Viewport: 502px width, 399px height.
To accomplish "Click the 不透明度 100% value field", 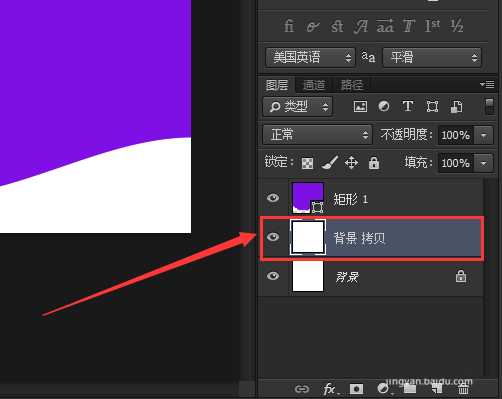I will click(456, 135).
